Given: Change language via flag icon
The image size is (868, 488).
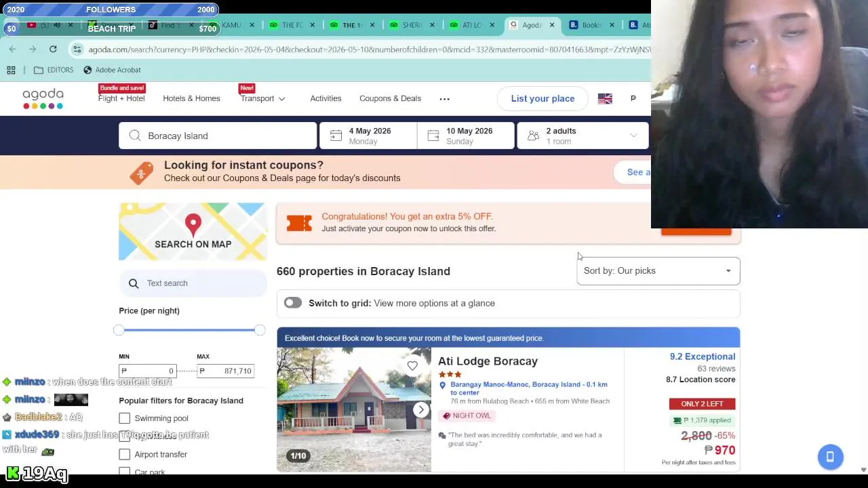Looking at the screenshot, I should (605, 98).
